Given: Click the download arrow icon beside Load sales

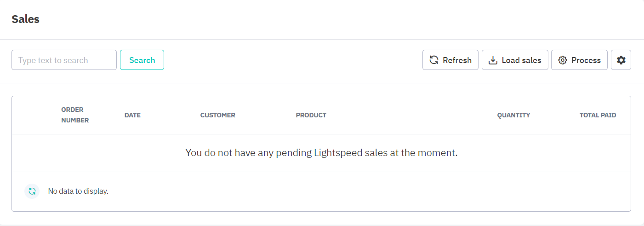Looking at the screenshot, I should [x=493, y=60].
